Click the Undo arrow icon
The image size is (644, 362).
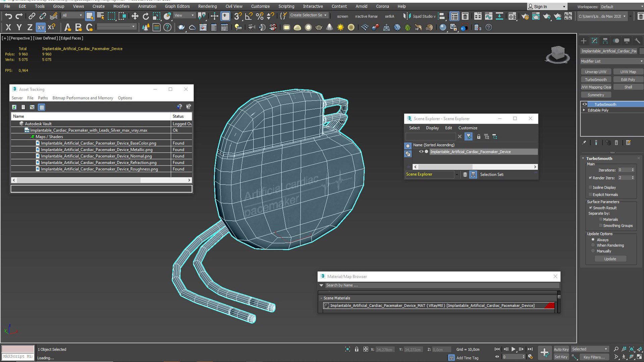8,16
